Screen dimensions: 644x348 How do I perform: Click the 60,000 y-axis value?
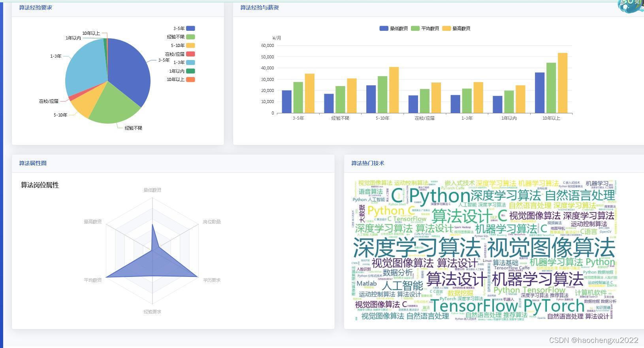click(x=267, y=45)
